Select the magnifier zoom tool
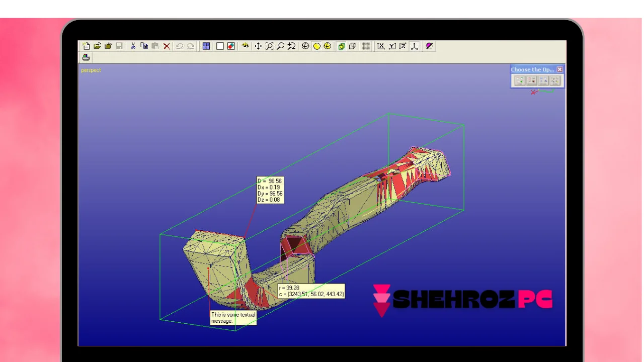The width and height of the screenshot is (644, 362). 281,46
